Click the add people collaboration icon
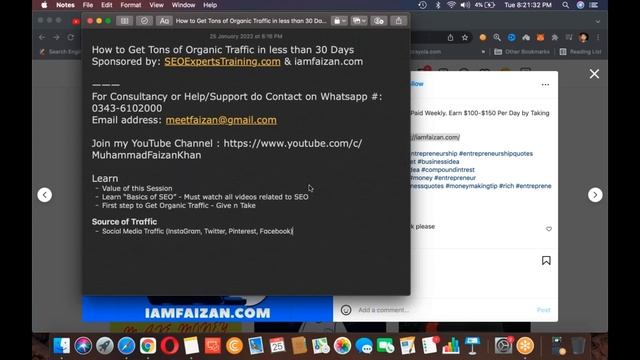This screenshot has width=640, height=360. click(379, 21)
